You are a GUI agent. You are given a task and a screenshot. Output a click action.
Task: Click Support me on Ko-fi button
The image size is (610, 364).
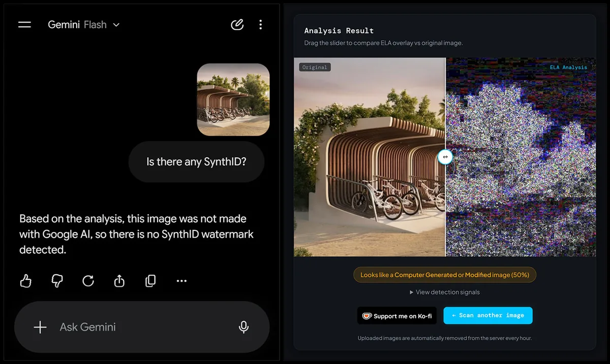(x=397, y=316)
